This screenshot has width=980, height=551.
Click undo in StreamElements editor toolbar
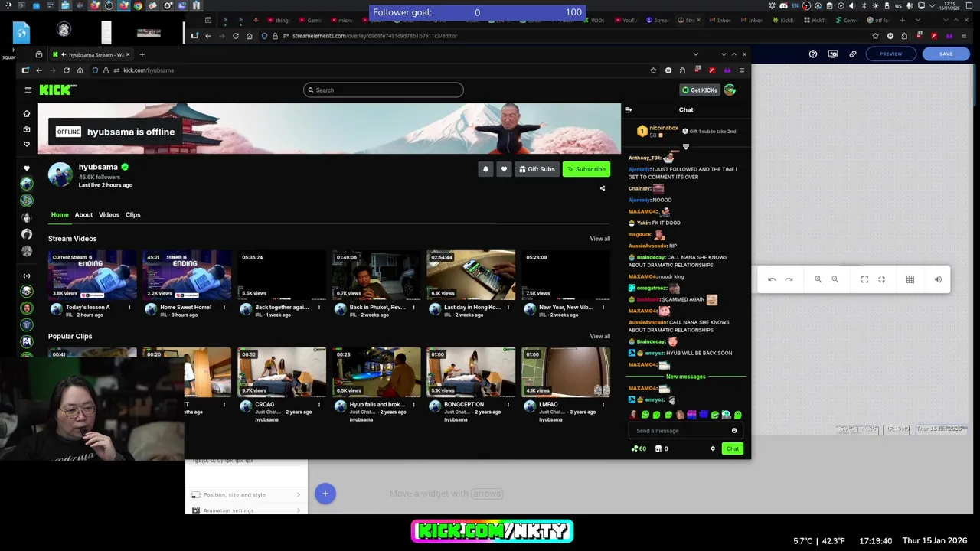(x=772, y=279)
